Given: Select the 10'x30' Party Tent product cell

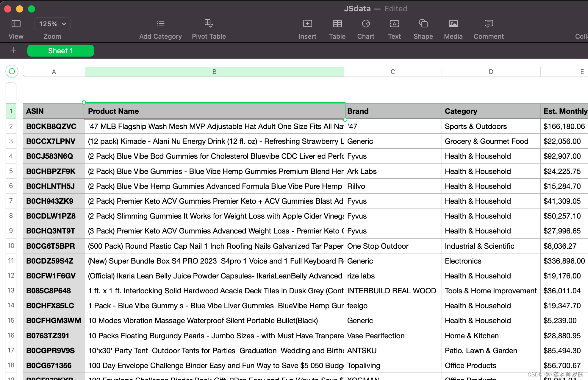Looking at the screenshot, I should [214, 351].
